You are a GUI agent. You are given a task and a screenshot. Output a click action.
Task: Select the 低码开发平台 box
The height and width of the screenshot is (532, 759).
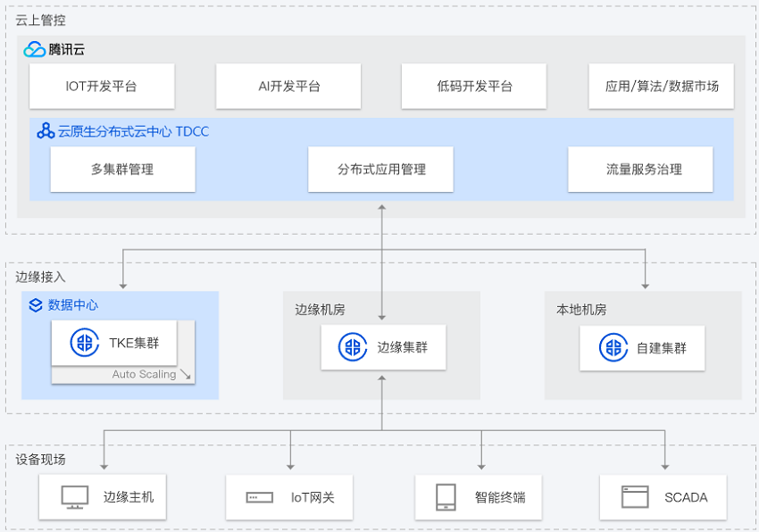(x=474, y=87)
